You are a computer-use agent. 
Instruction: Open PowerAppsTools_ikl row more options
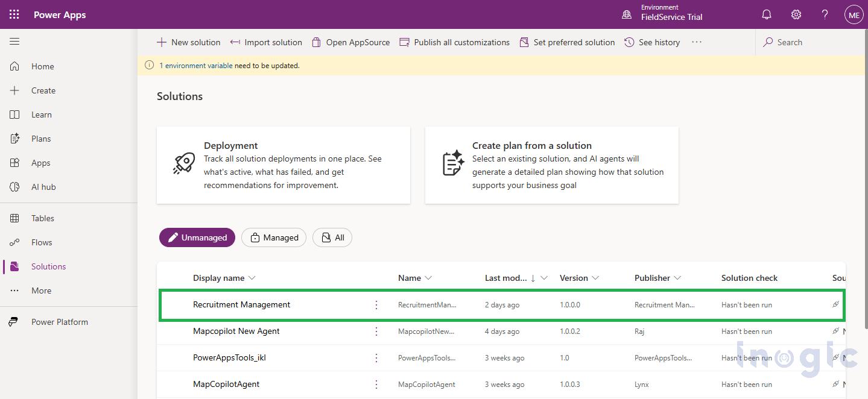376,358
